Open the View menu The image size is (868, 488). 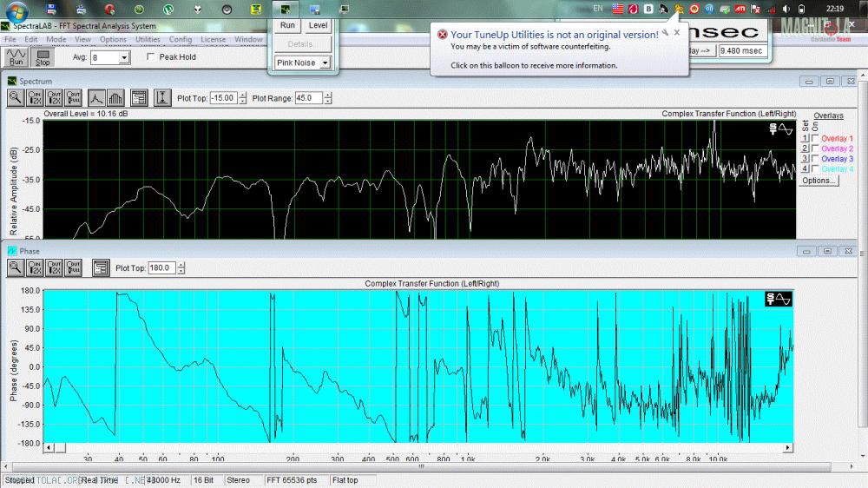82,39
